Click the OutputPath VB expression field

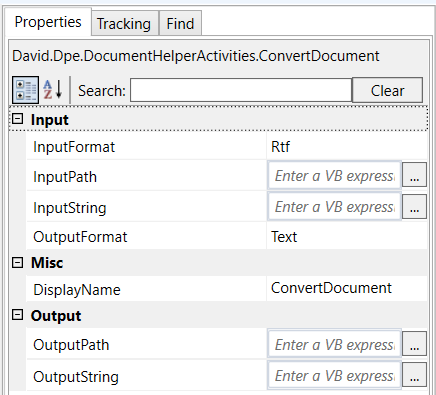[334, 344]
